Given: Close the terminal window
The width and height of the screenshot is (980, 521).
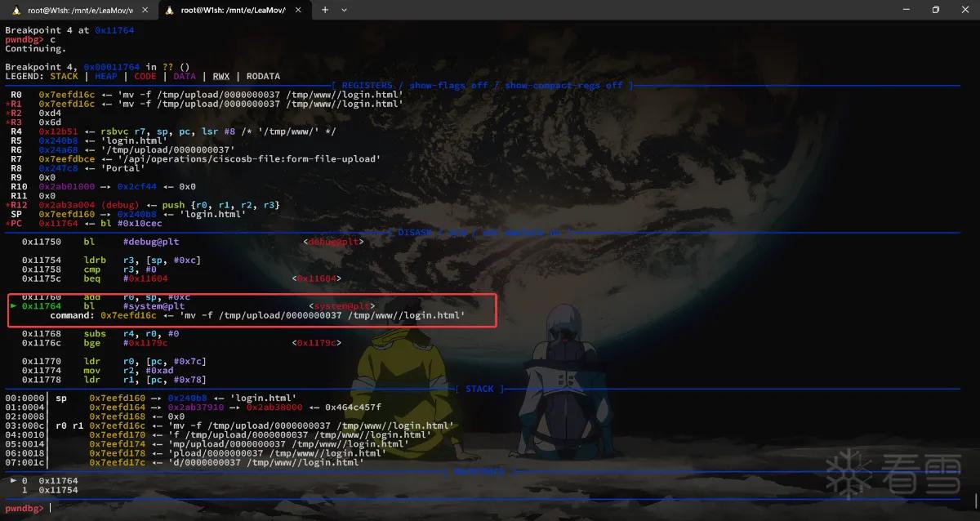Looking at the screenshot, I should 964,10.
